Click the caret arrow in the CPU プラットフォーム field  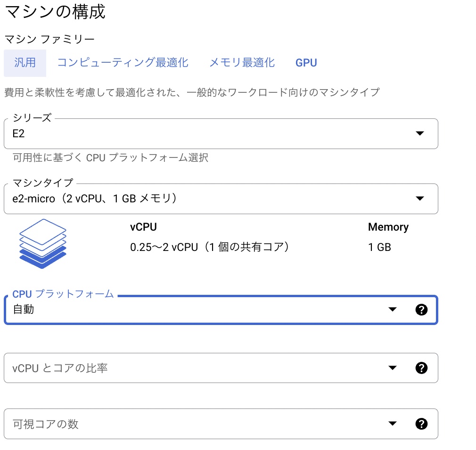[x=392, y=310]
